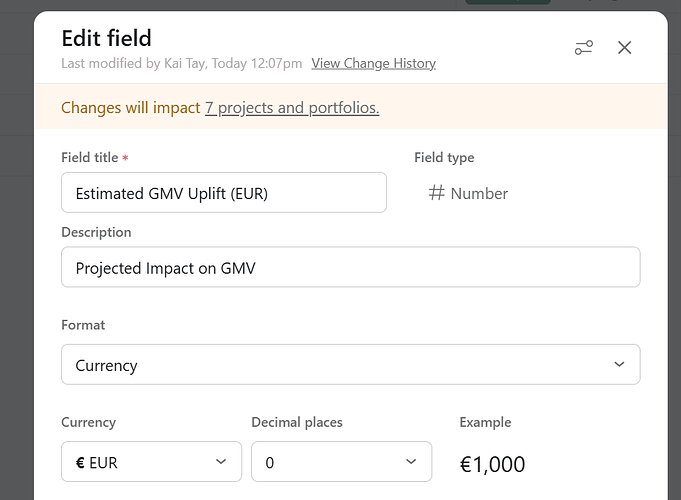Click the Number field type text

point(479,193)
